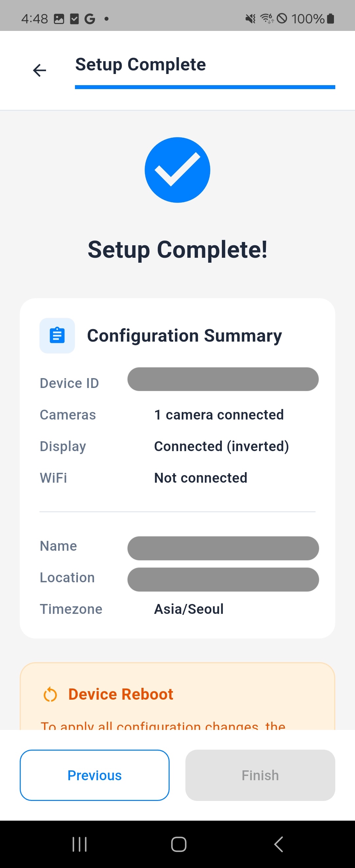Open Android recent apps button

(x=80, y=844)
